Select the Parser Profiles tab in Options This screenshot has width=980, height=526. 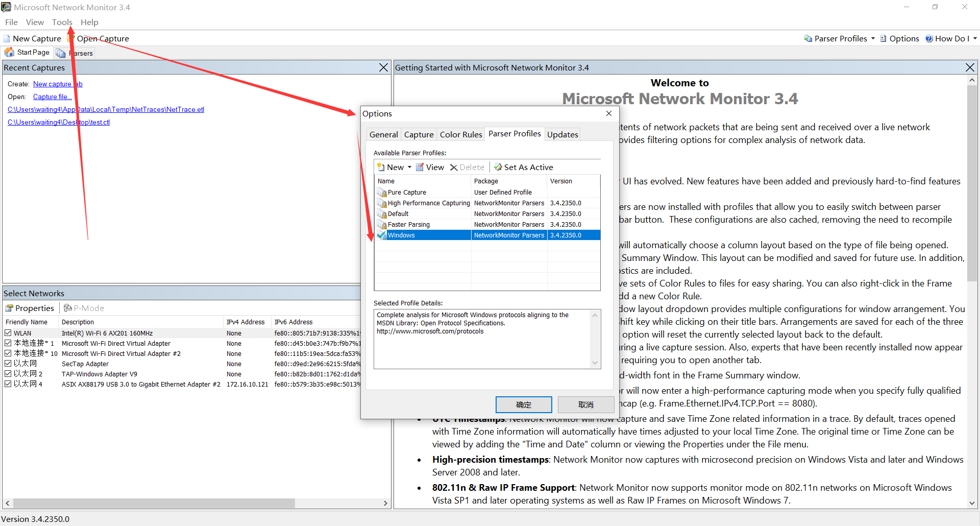pos(514,134)
